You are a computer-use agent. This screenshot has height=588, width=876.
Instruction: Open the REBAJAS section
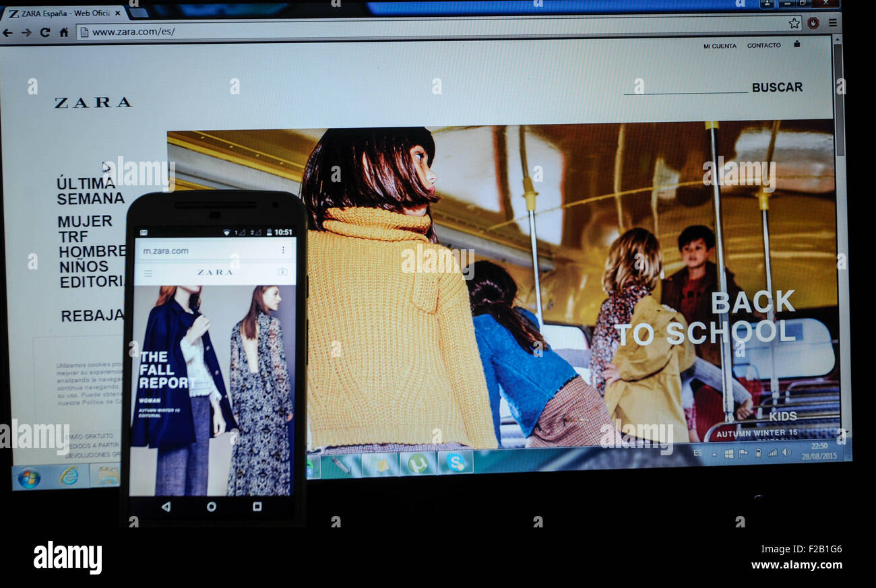point(92,316)
